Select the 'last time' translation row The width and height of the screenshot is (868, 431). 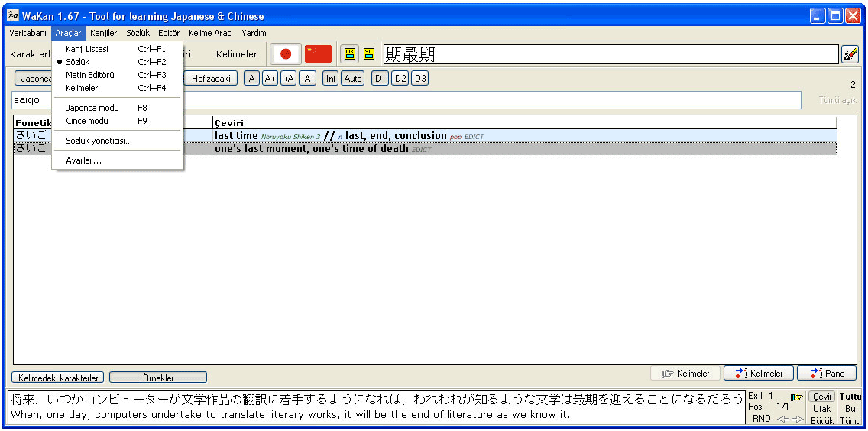click(425, 136)
